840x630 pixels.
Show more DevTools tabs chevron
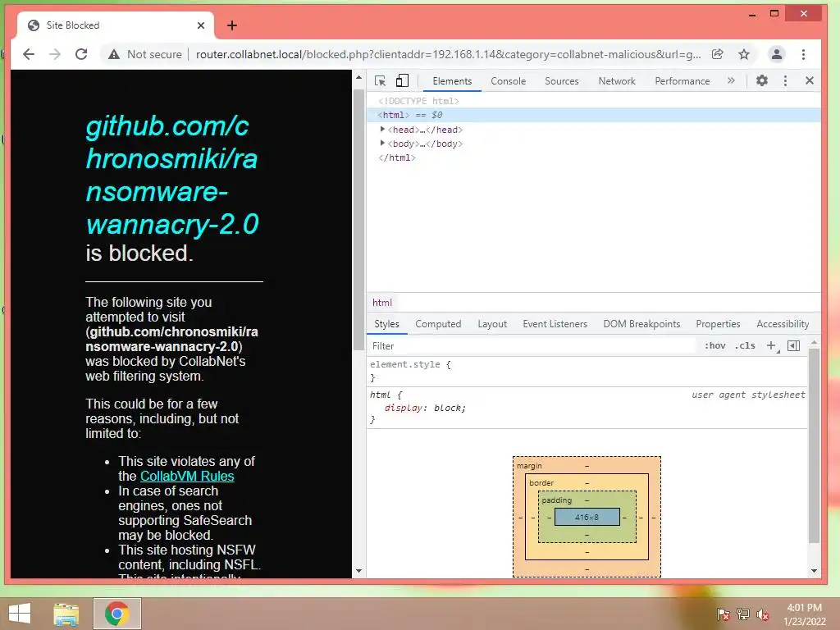coord(731,80)
